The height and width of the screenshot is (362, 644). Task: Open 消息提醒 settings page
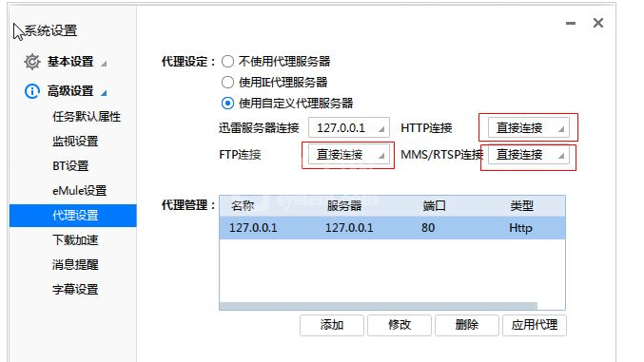[75, 265]
